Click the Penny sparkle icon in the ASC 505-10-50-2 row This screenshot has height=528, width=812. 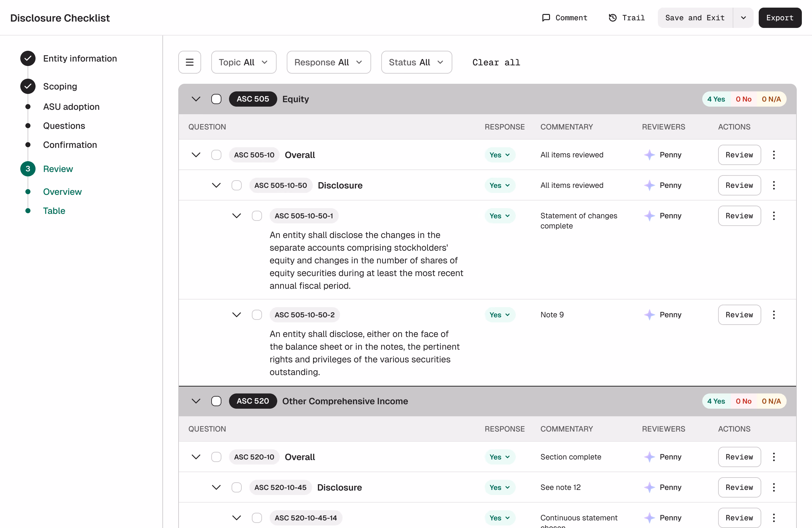pyautogui.click(x=649, y=315)
